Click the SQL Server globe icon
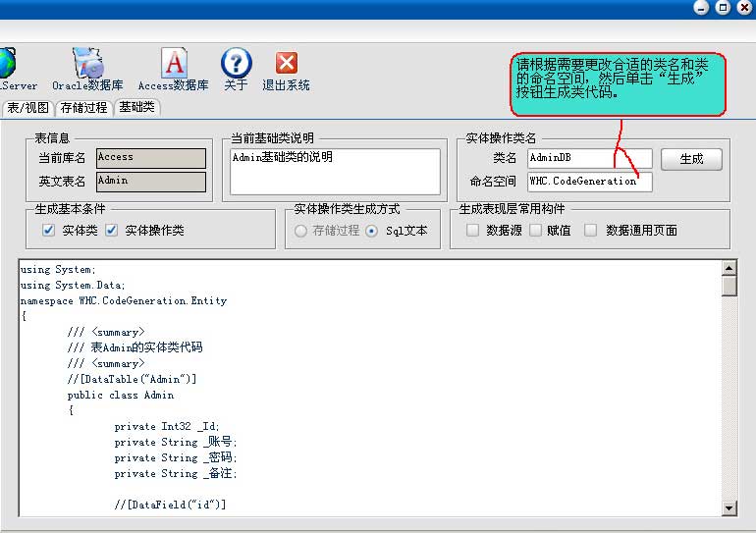The width and height of the screenshot is (756, 533). pos(8,64)
